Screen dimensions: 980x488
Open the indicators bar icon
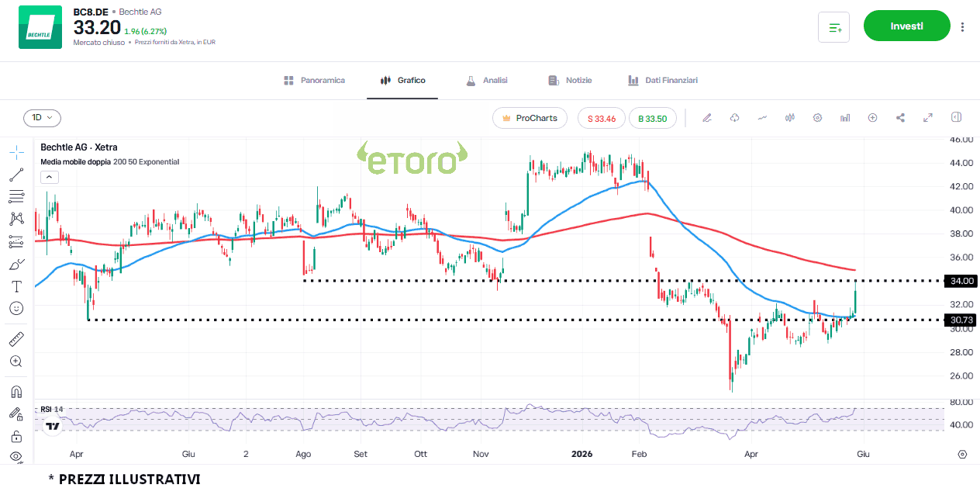845,118
